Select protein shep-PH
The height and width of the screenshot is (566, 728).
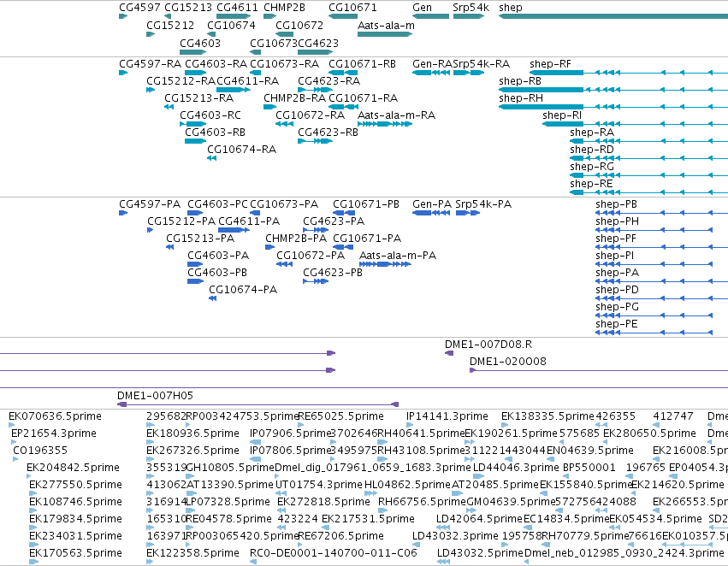click(x=617, y=221)
